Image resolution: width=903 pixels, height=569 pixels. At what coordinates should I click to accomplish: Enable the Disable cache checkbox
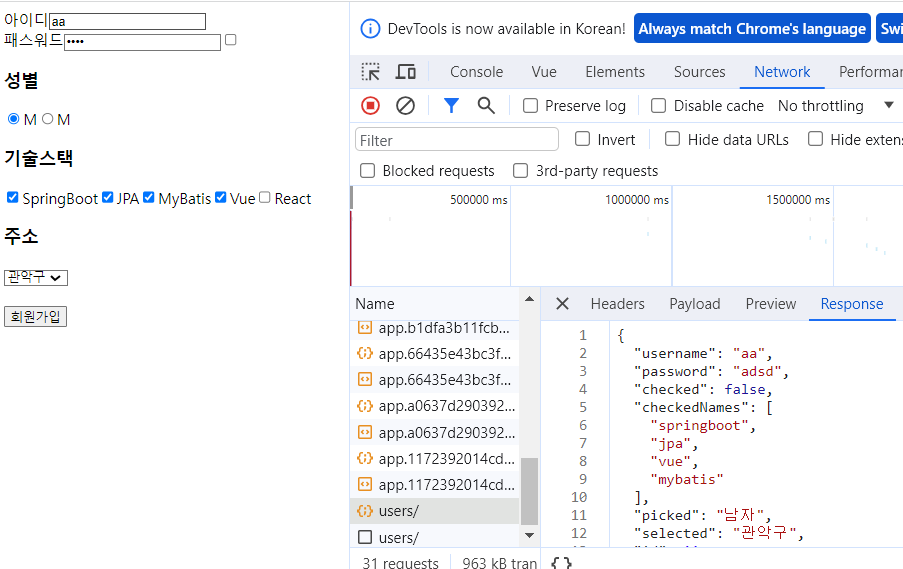pyautogui.click(x=658, y=106)
